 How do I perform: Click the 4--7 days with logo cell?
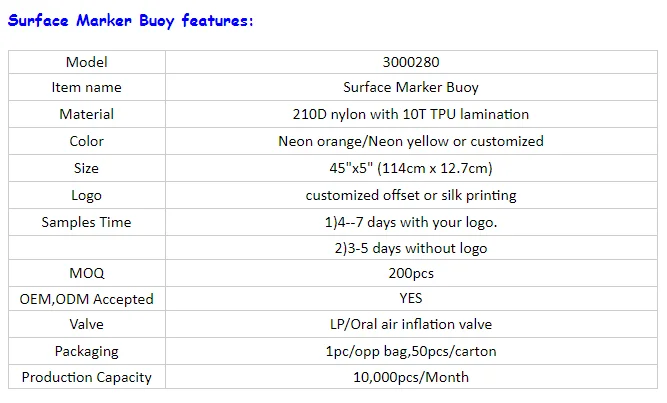(x=410, y=221)
